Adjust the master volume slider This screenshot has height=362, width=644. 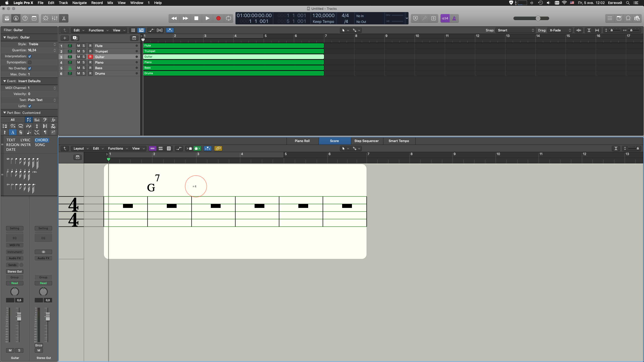click(x=538, y=18)
